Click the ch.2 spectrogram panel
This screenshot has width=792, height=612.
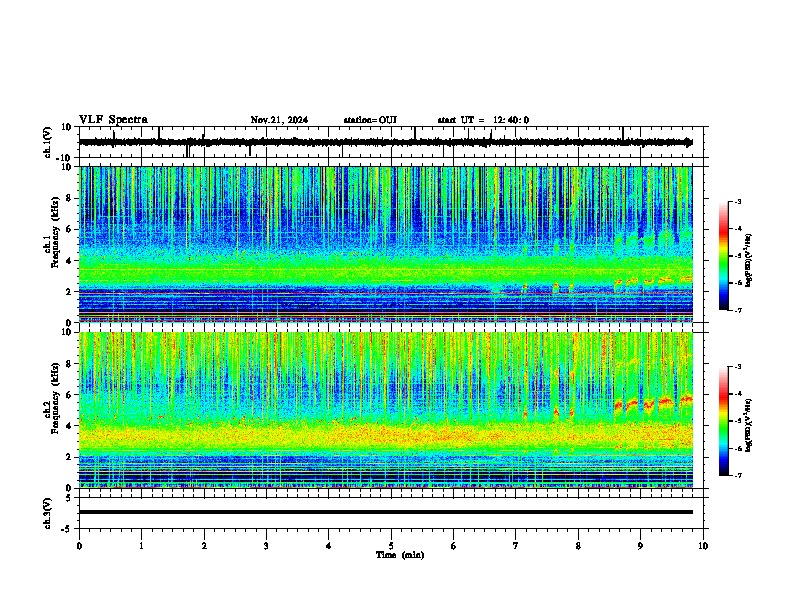point(385,410)
